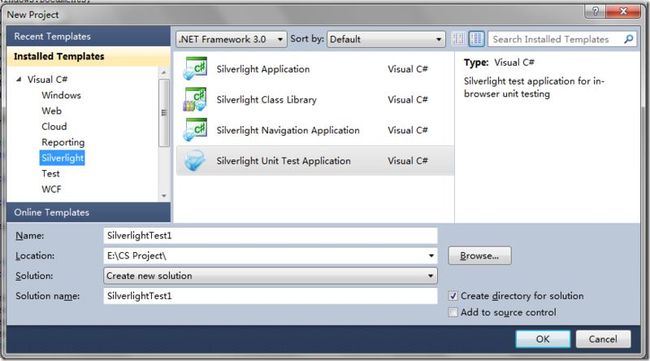Click the search magnifier icon

point(628,39)
